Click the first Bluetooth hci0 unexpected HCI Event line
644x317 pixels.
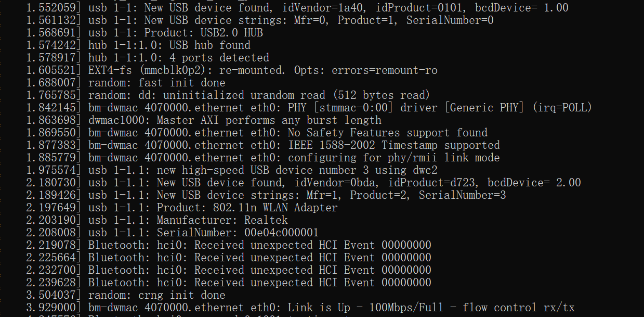229,245
